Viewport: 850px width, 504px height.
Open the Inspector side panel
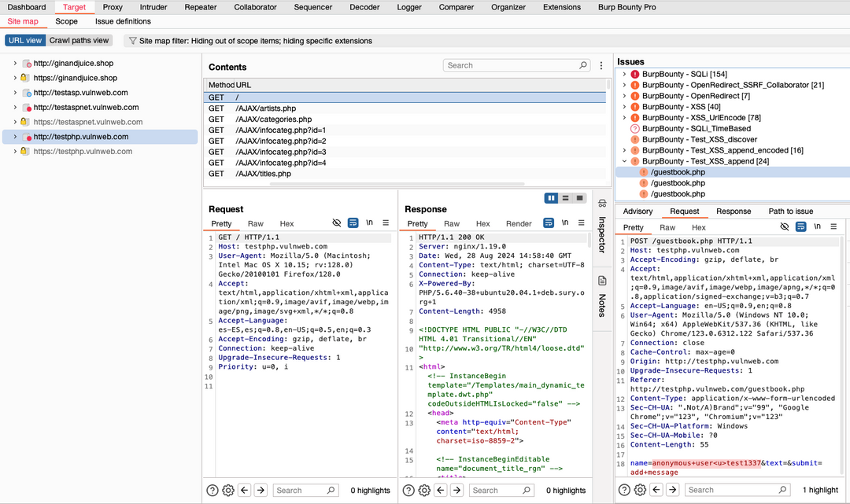pyautogui.click(x=602, y=234)
